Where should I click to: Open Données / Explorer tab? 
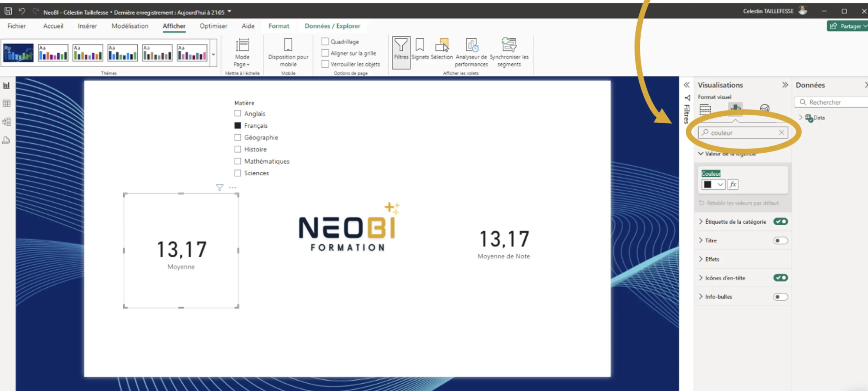pos(332,26)
